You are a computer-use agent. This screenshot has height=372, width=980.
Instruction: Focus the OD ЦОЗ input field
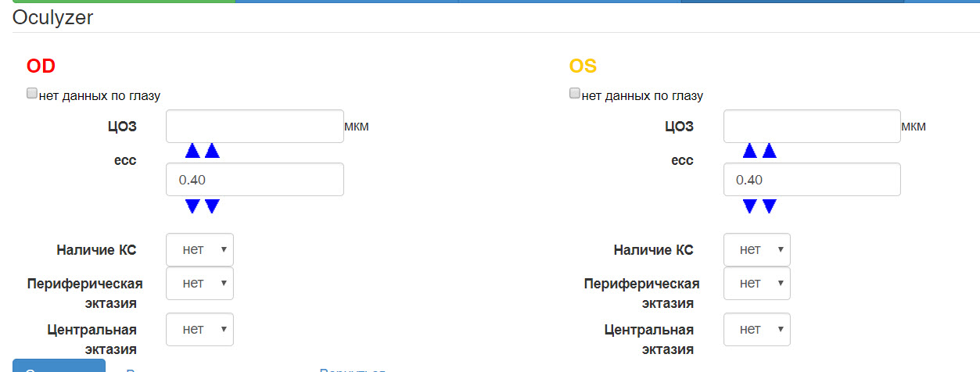(x=254, y=127)
